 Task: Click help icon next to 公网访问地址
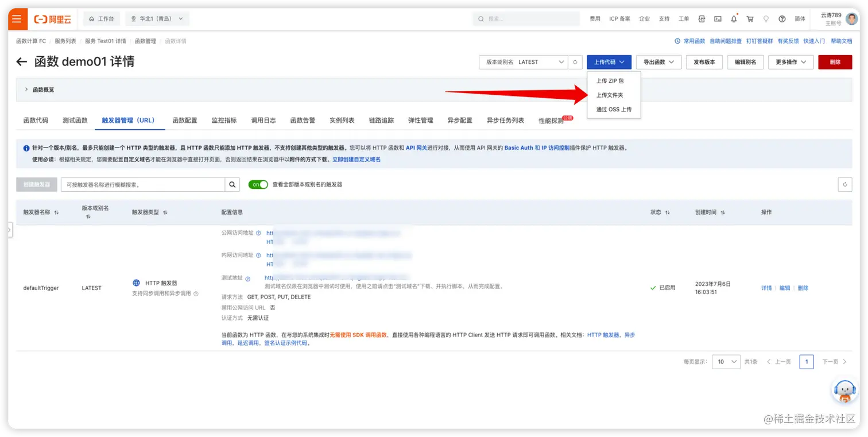[x=258, y=233]
